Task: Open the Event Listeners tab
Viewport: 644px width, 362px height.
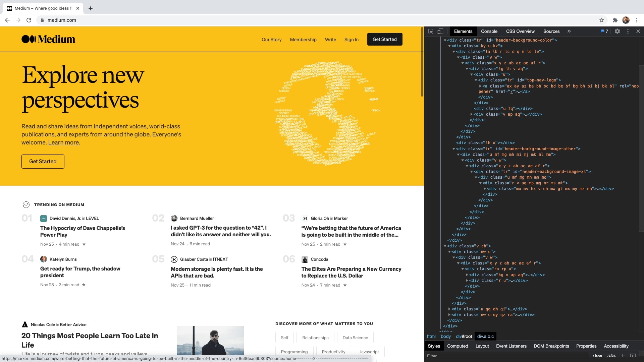Action: tap(511, 346)
